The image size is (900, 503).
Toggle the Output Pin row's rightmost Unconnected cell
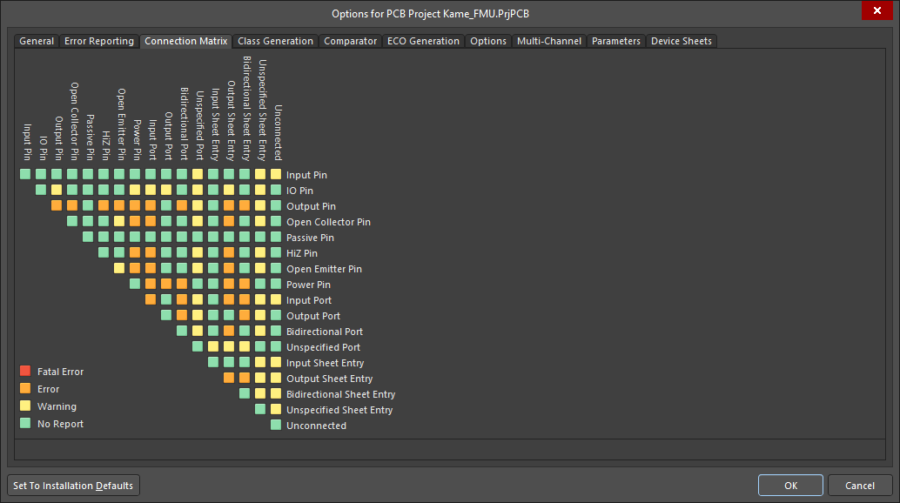(276, 206)
